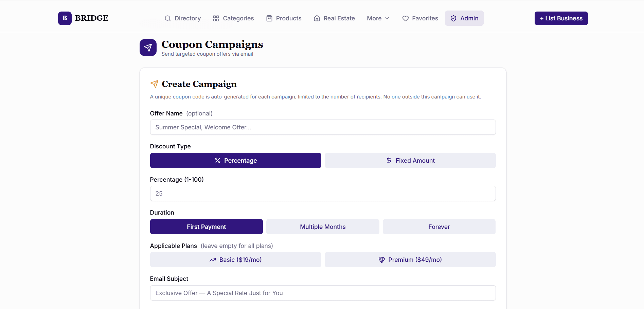
Task: Choose Multiple Months duration
Action: (323, 227)
